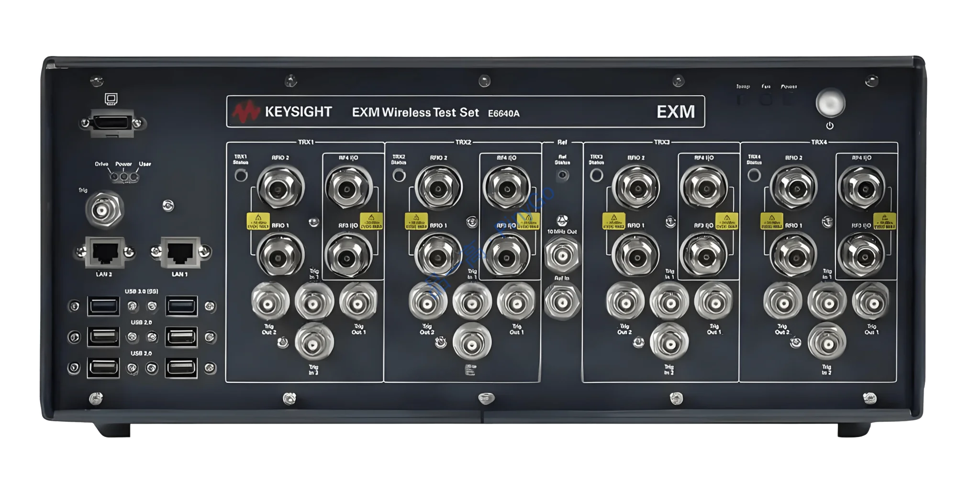
Task: Click the "E6640A" model number
Action: (x=503, y=113)
